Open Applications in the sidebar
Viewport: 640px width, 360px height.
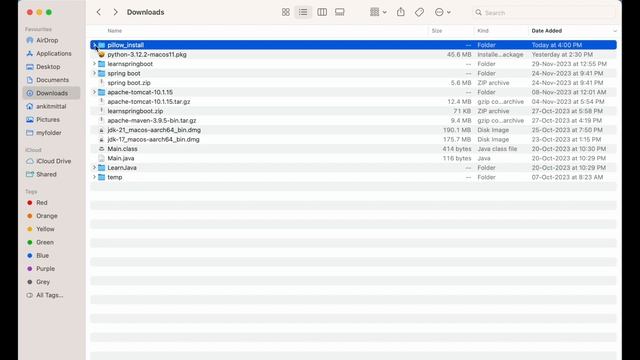[x=51, y=53]
